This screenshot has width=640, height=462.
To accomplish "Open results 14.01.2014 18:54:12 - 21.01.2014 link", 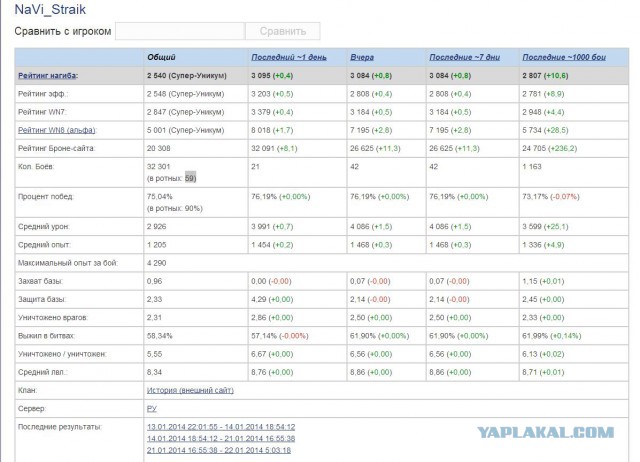I will coord(221,439).
